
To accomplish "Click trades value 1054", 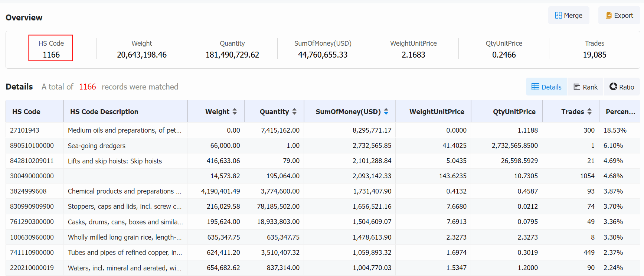I will click(x=588, y=176).
